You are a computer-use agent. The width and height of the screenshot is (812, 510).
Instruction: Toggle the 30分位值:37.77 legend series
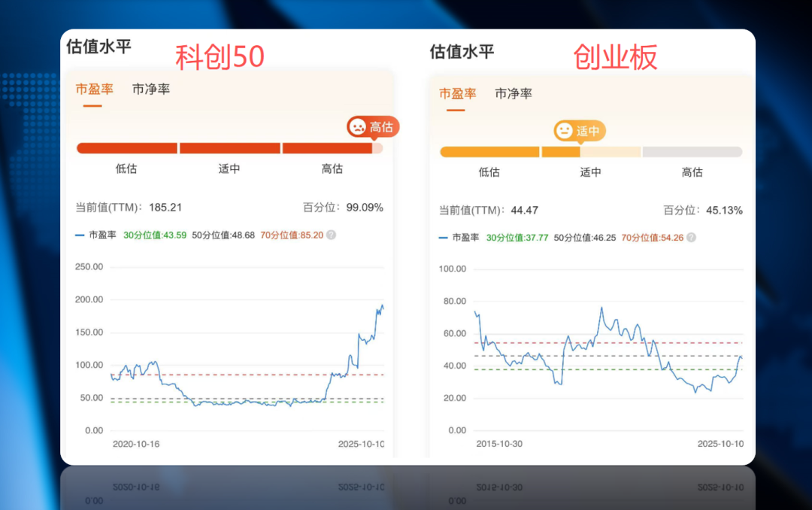517,237
